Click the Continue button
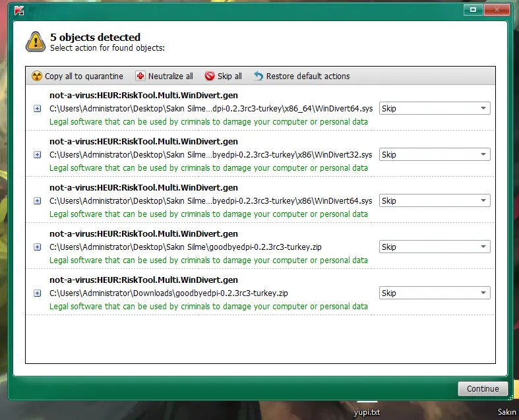Screen dimensions: 519x420 (x=483, y=388)
